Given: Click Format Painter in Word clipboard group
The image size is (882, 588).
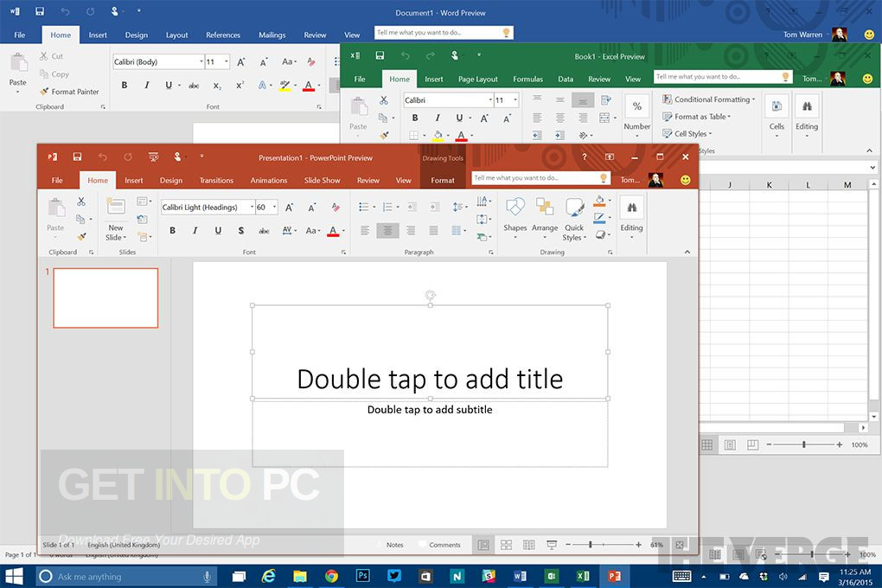Looking at the screenshot, I should point(69,91).
